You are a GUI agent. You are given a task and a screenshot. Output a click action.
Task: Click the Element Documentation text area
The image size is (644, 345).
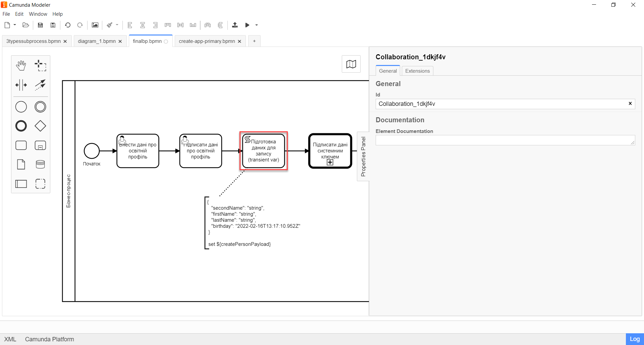pyautogui.click(x=505, y=140)
